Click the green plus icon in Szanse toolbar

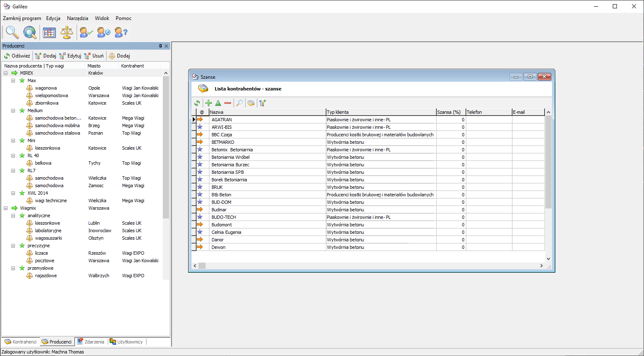[x=209, y=103]
